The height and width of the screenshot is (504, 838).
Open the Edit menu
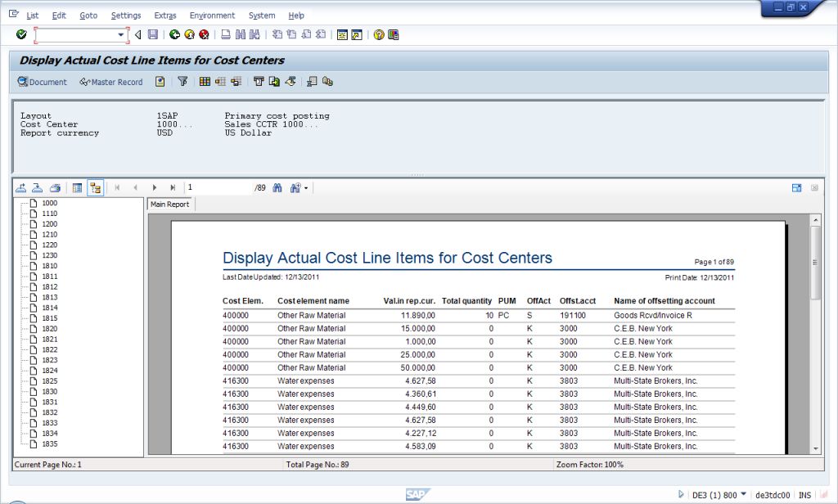59,16
